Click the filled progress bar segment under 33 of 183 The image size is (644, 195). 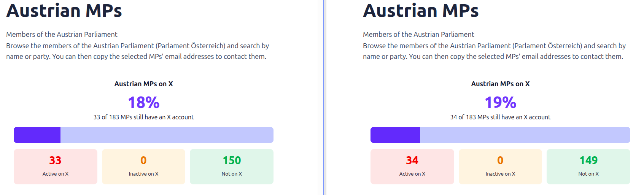coord(37,135)
